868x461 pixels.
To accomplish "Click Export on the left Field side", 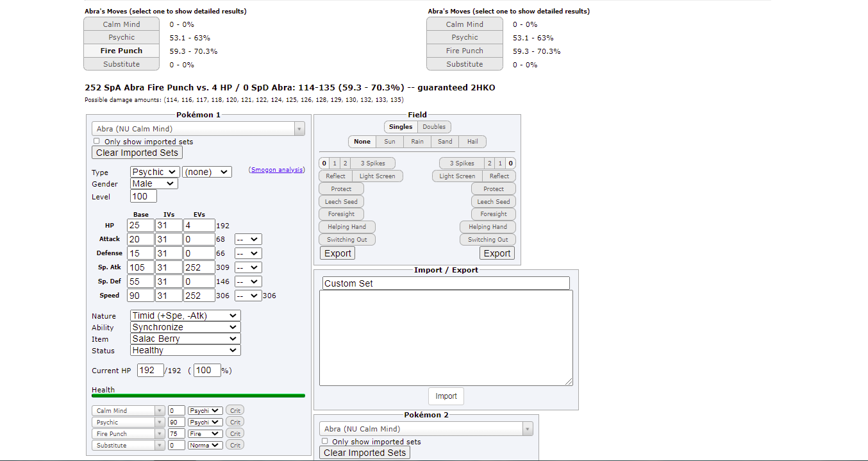I will click(x=337, y=253).
